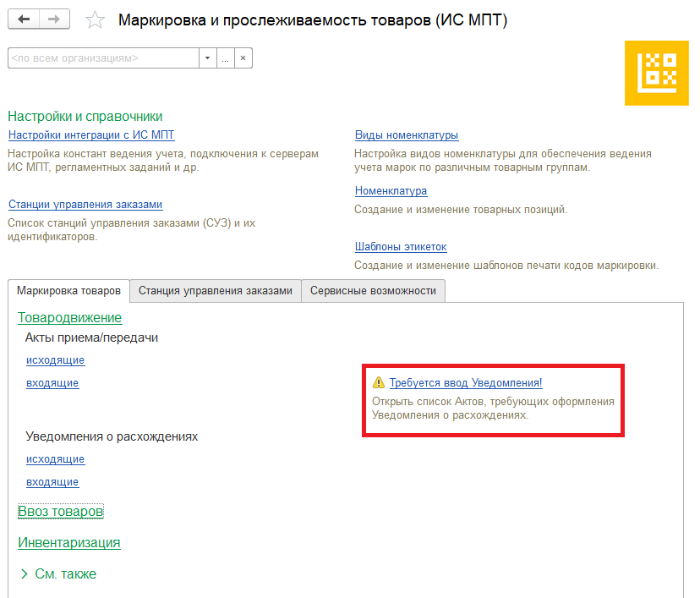Screen dimensions: 700x598
Task: Switch to Маркировка товаров tab
Action: tap(68, 291)
